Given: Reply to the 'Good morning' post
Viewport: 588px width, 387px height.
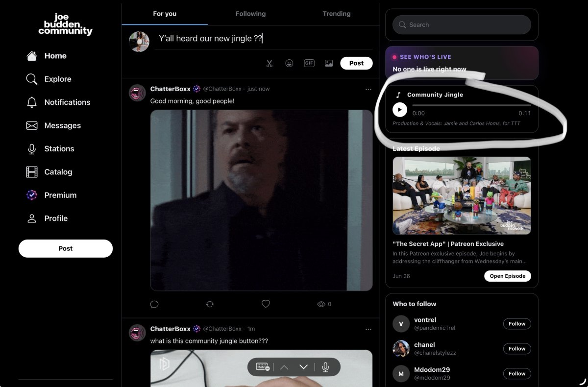Looking at the screenshot, I should pyautogui.click(x=154, y=304).
